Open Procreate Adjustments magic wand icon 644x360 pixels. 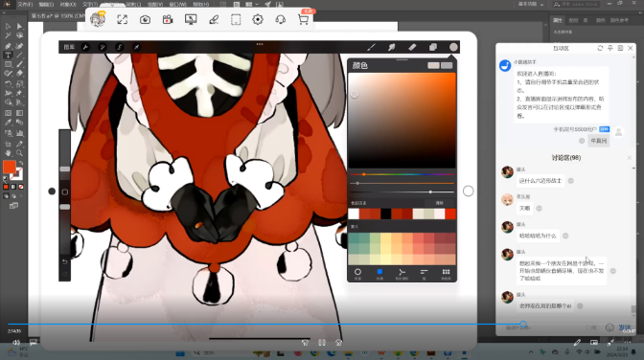tap(103, 47)
